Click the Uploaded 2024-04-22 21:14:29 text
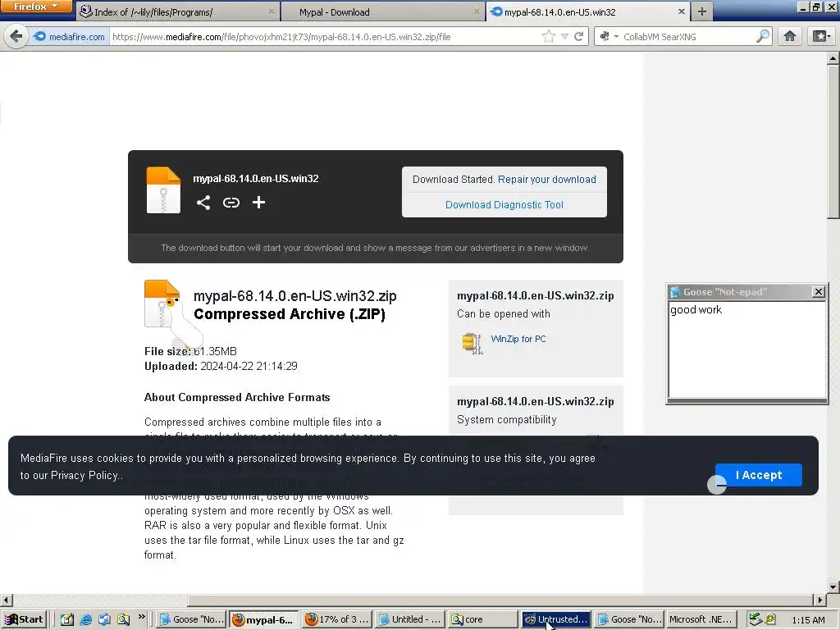Viewport: 840px width, 630px height. click(221, 367)
